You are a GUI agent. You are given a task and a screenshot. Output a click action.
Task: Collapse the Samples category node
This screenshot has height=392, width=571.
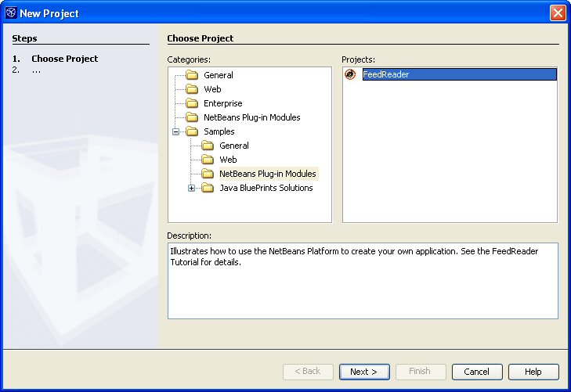pos(176,131)
